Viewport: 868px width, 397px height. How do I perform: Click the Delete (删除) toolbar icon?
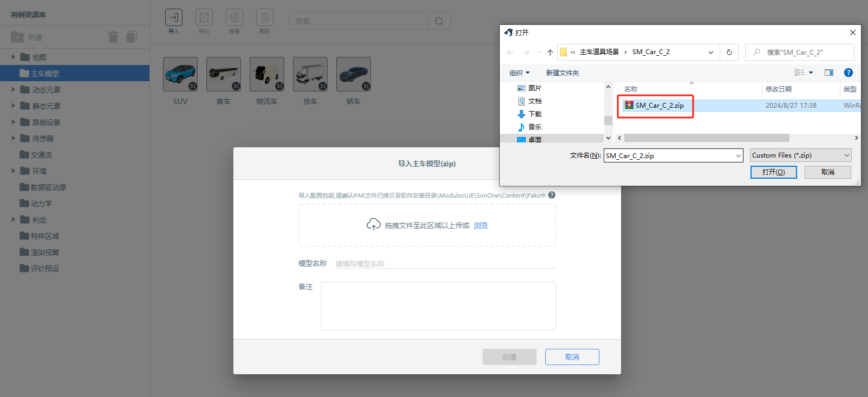pyautogui.click(x=265, y=17)
